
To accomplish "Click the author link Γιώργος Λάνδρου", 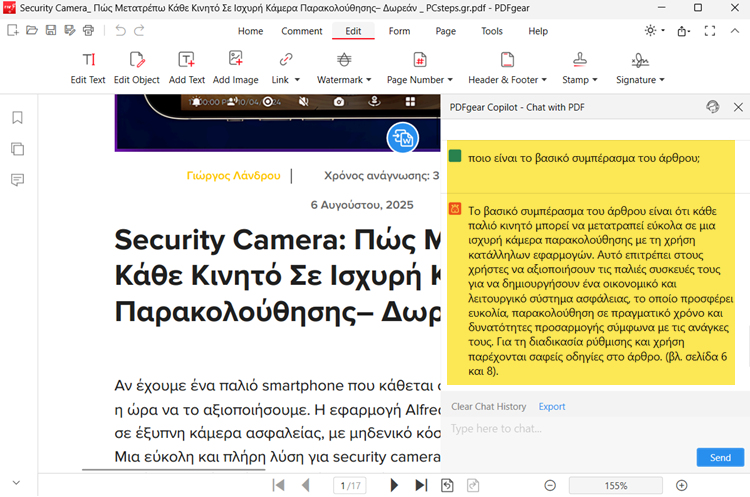I will coord(233,176).
